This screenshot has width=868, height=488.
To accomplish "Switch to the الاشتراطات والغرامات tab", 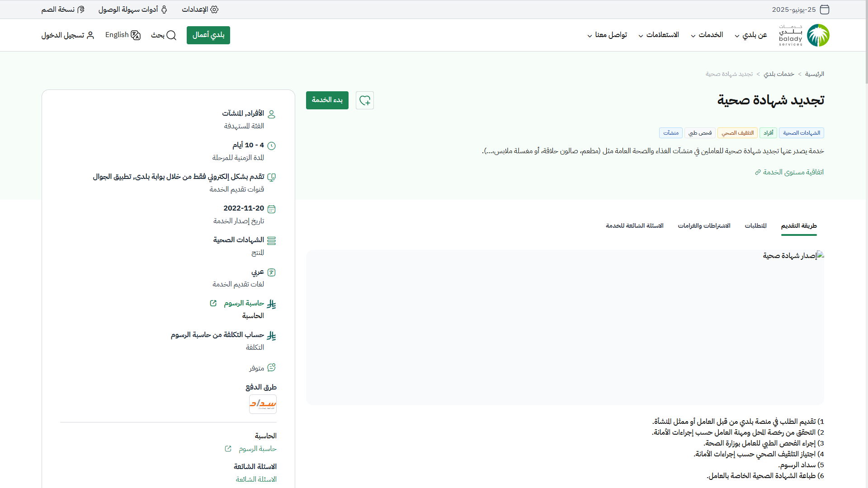I will tap(704, 225).
